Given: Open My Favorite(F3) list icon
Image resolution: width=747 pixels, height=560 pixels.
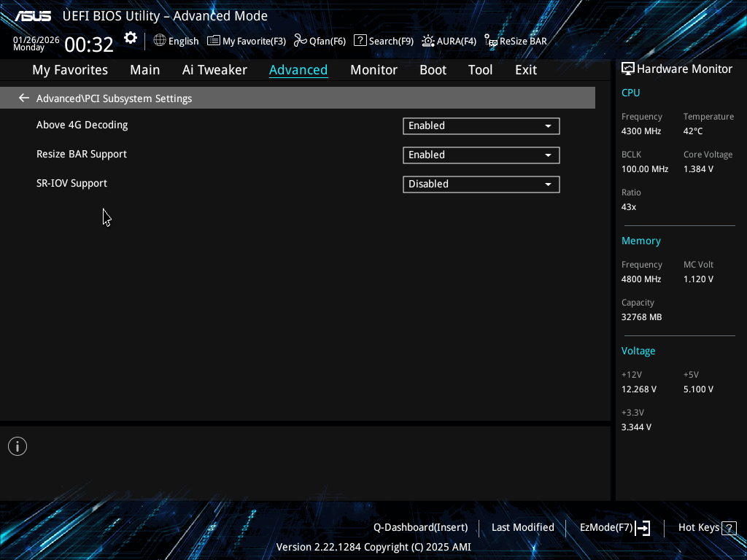Looking at the screenshot, I should [214, 41].
